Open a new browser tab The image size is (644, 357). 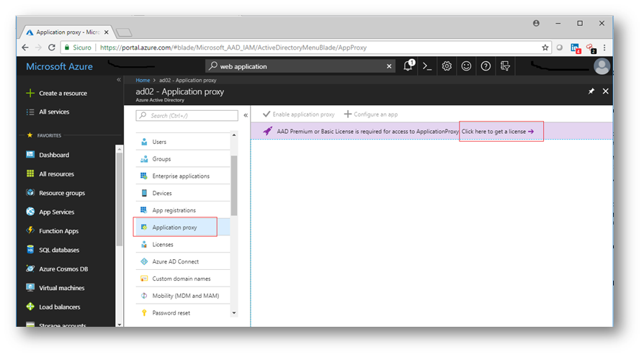(124, 32)
